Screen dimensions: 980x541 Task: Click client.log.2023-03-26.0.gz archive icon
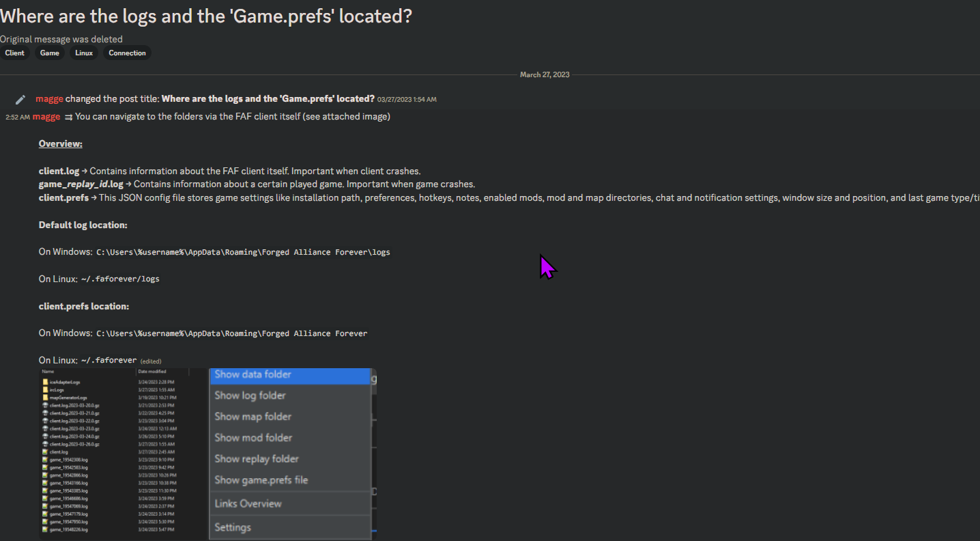pos(45,444)
